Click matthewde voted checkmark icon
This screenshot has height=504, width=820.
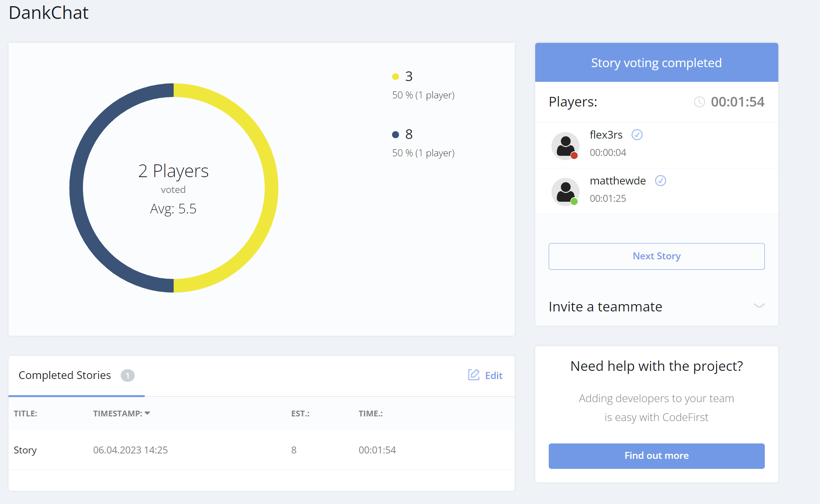[660, 181]
